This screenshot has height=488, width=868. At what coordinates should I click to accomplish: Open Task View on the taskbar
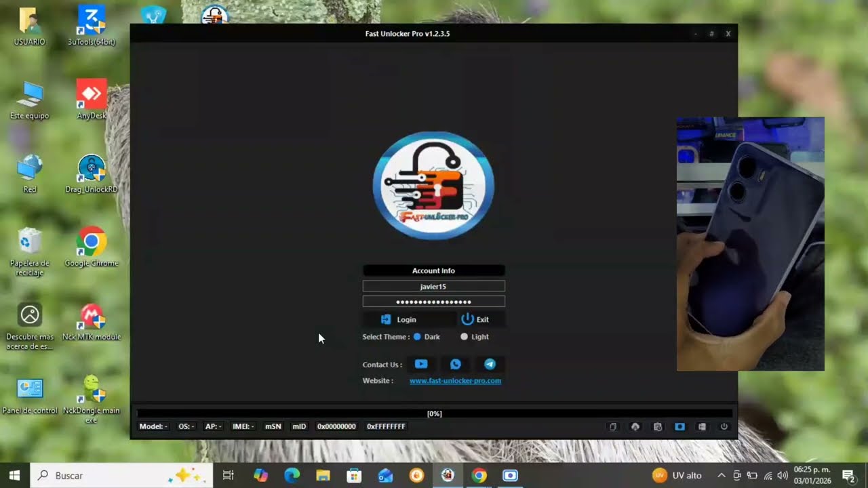[229, 475]
